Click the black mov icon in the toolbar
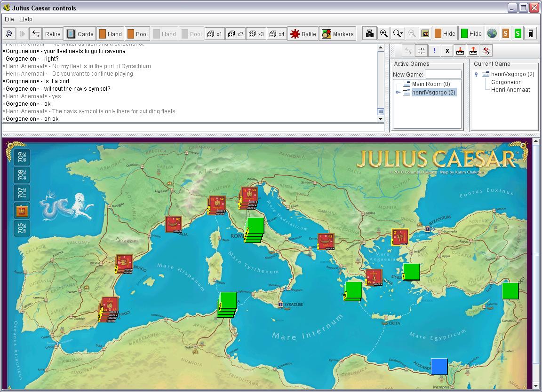The image size is (542, 392). pos(531,33)
